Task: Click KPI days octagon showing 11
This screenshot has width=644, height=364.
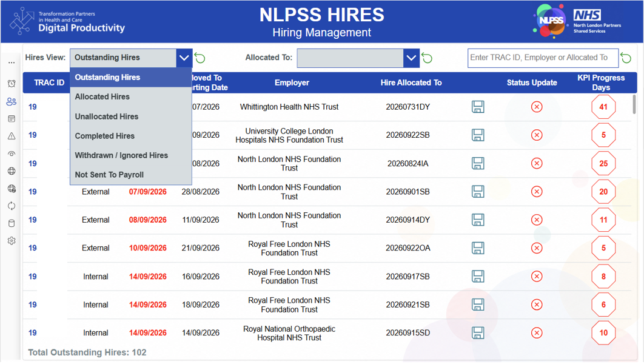Action: pyautogui.click(x=603, y=220)
